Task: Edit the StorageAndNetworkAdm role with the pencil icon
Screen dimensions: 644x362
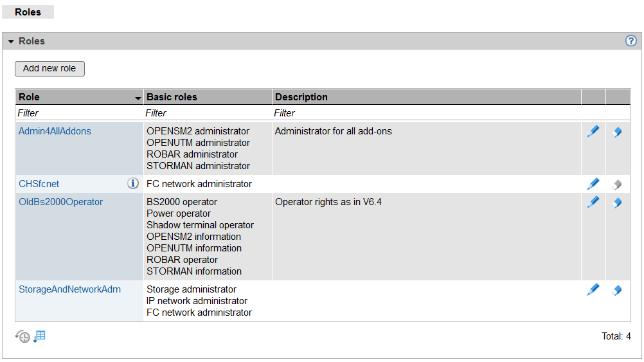Action: click(593, 290)
